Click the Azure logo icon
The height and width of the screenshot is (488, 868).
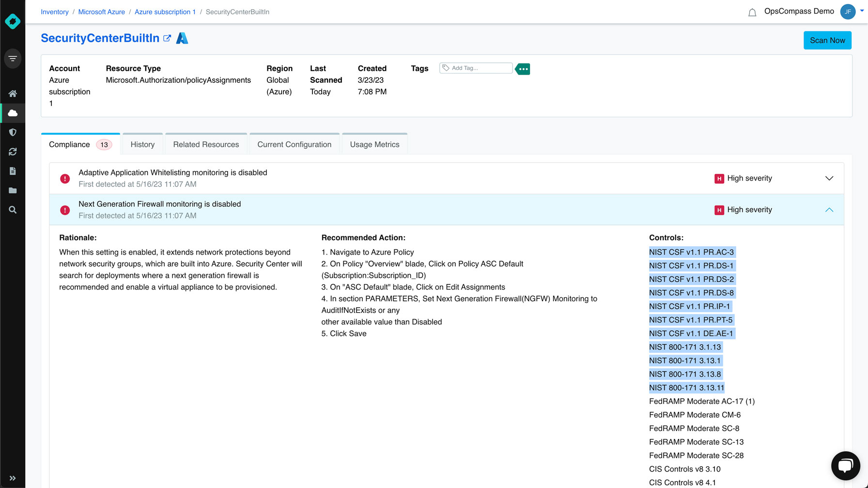point(182,38)
